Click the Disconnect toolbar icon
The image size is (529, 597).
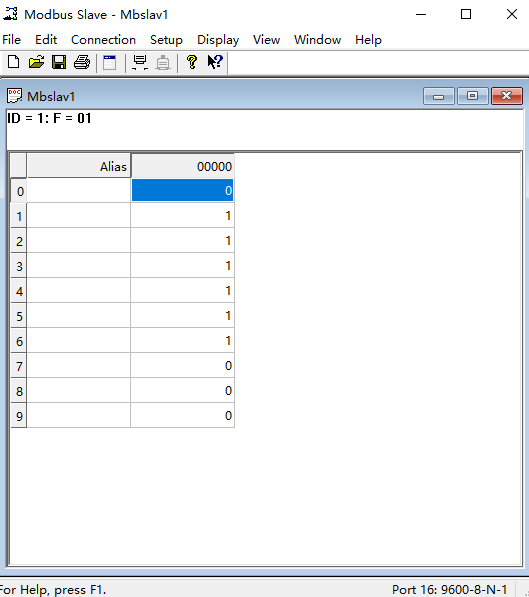click(163, 62)
